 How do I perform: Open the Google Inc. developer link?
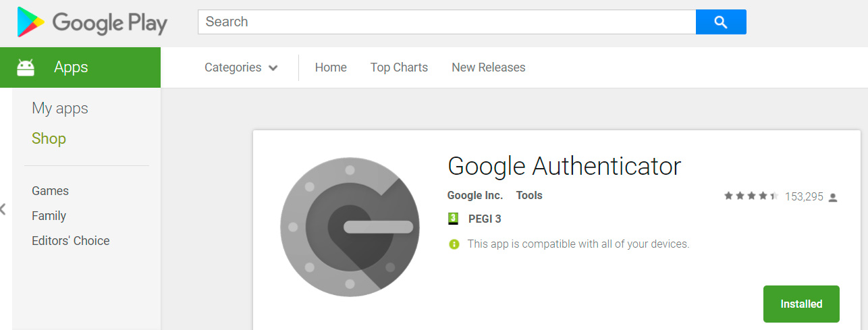coord(475,196)
